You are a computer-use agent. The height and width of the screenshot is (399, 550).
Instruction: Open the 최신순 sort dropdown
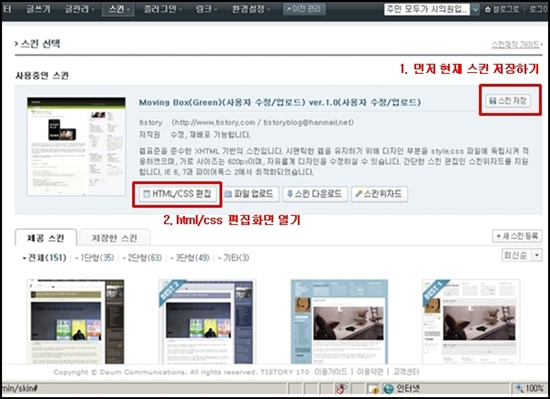point(522,255)
